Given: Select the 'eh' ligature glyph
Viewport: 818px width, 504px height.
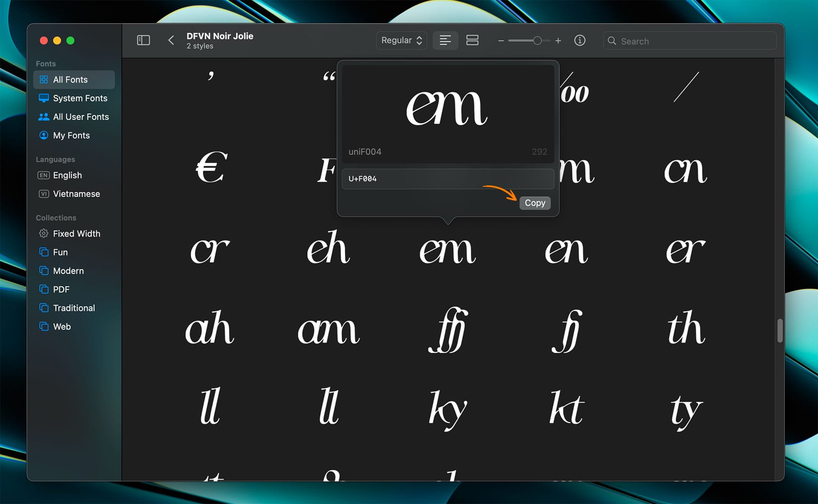Looking at the screenshot, I should pos(329,247).
